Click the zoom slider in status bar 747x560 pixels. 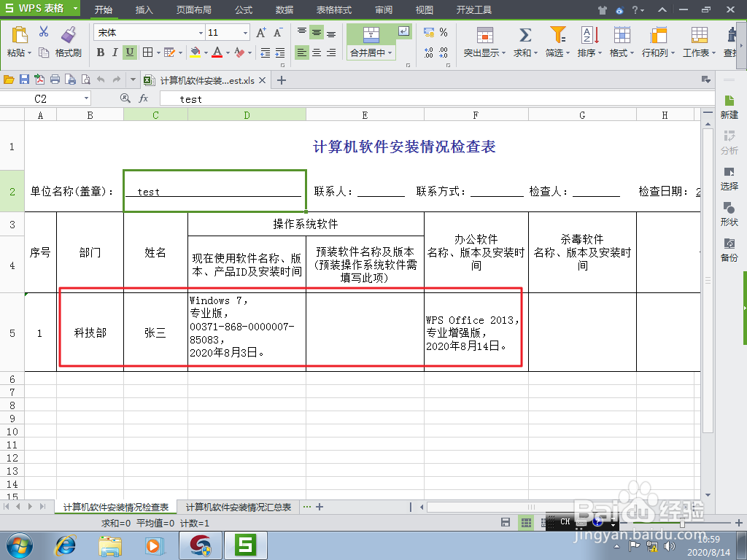pos(682,523)
